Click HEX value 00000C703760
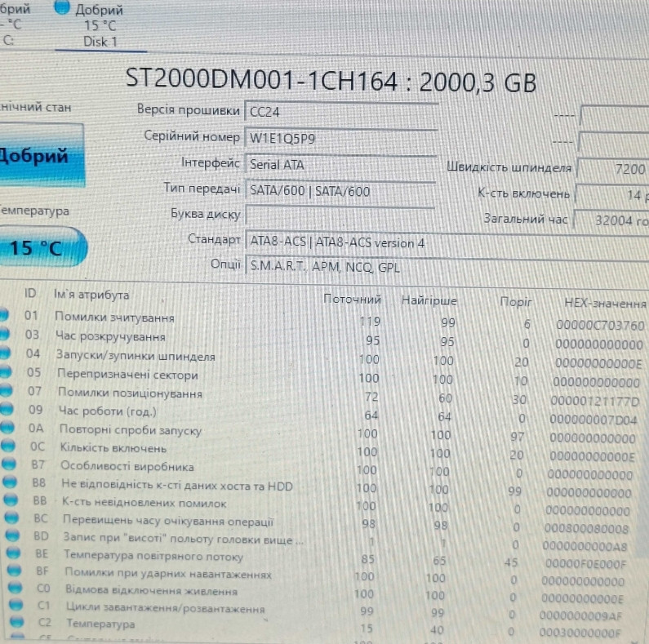 [x=600, y=326]
